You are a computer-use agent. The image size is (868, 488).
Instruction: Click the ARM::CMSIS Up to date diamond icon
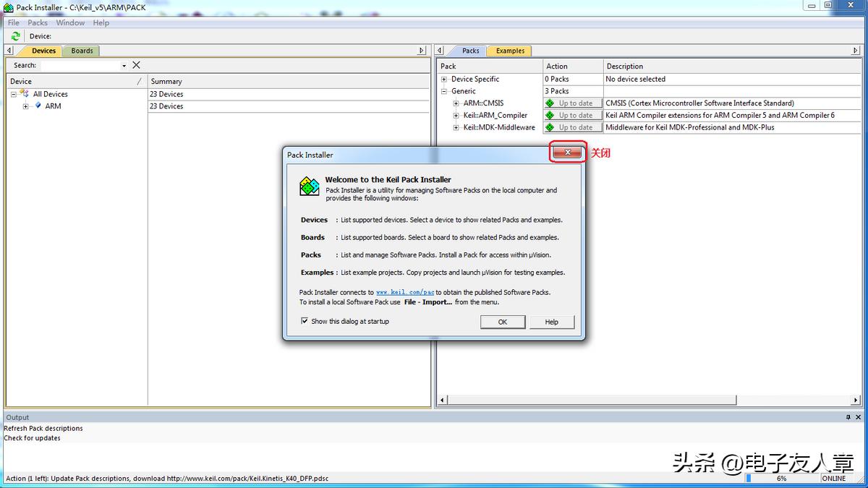pos(550,103)
